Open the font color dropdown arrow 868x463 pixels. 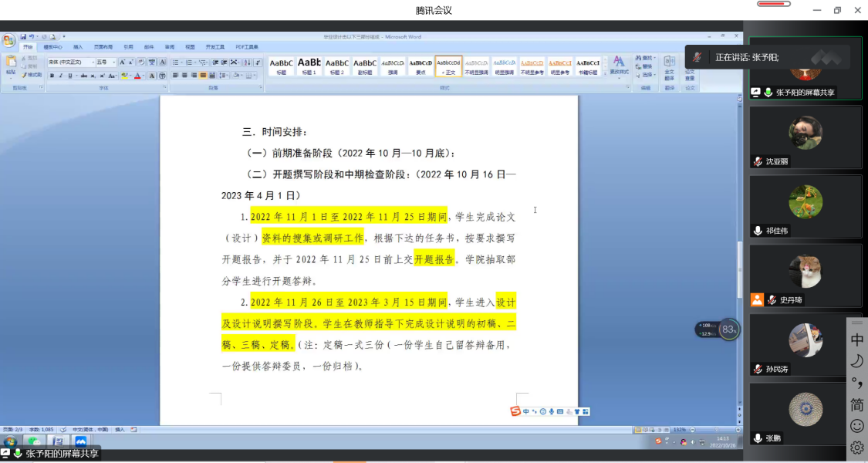(x=144, y=76)
